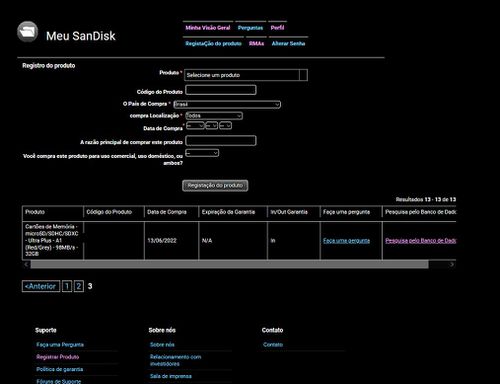
Task: Open the Alterar Senha tab
Action: [x=288, y=43]
